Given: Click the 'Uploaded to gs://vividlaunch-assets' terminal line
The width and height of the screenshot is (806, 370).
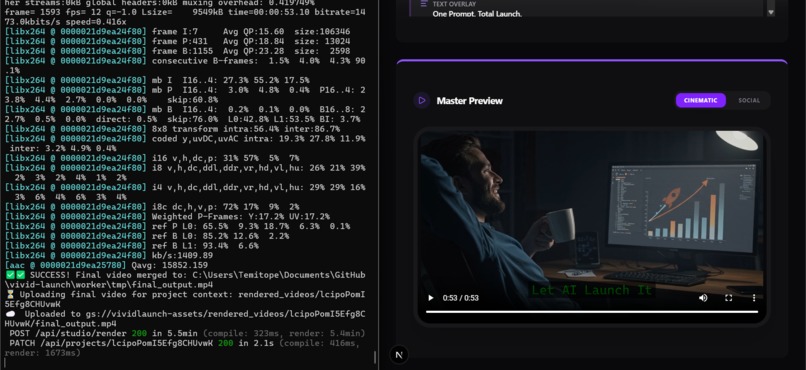Looking at the screenshot, I should [x=185, y=319].
